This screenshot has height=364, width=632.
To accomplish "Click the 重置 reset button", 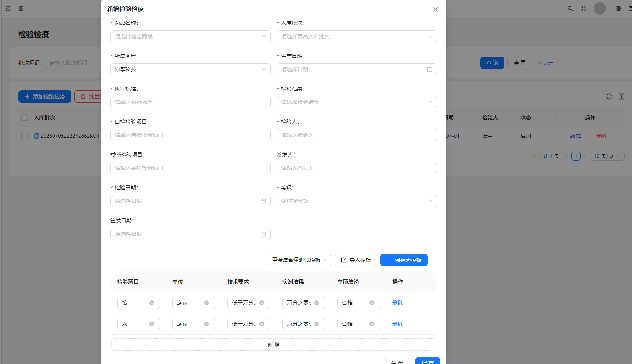I will [x=520, y=63].
